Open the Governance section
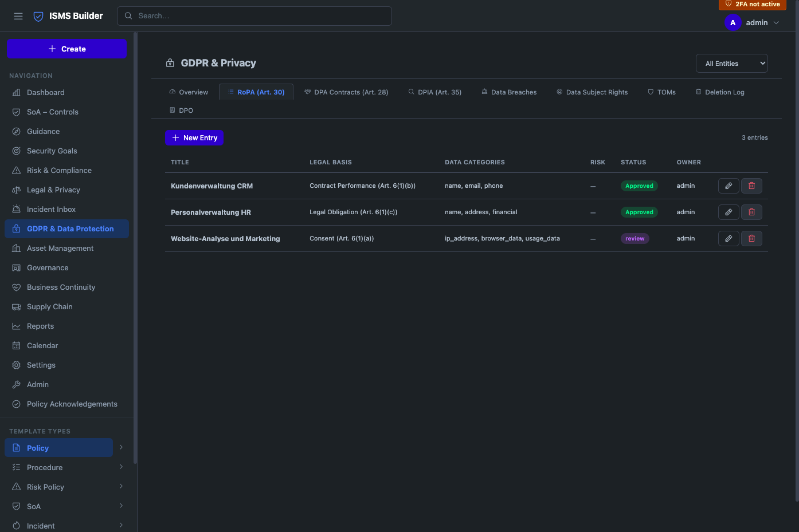Viewport: 799px width, 532px height. (x=66, y=267)
